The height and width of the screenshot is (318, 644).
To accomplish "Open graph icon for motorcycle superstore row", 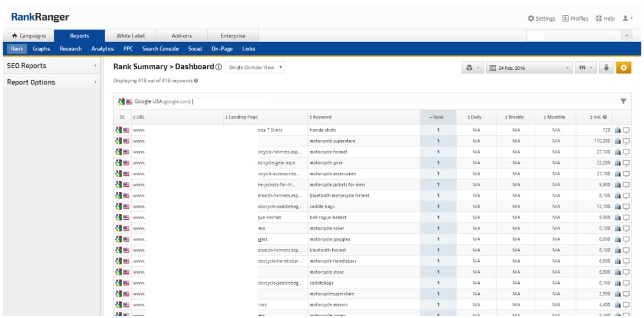I will pos(618,141).
